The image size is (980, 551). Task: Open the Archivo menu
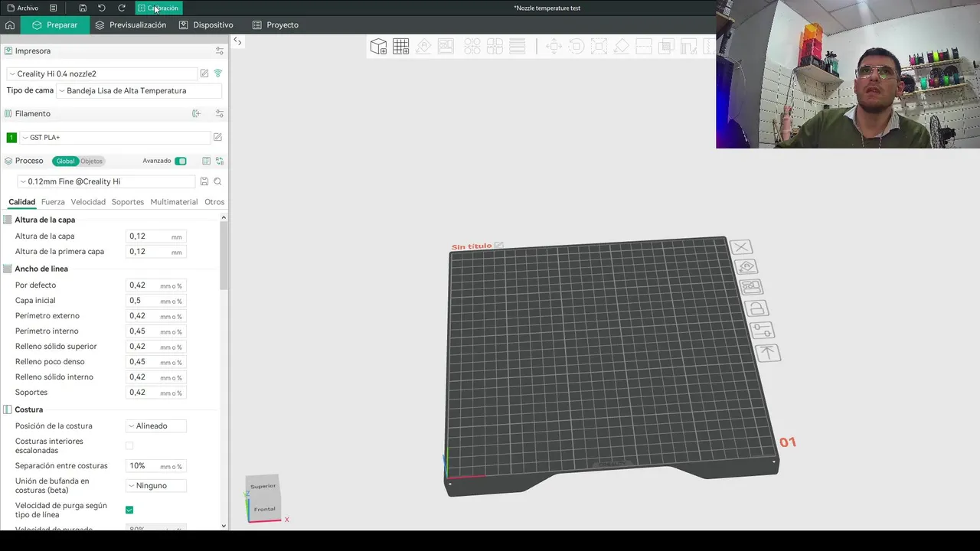(x=23, y=8)
